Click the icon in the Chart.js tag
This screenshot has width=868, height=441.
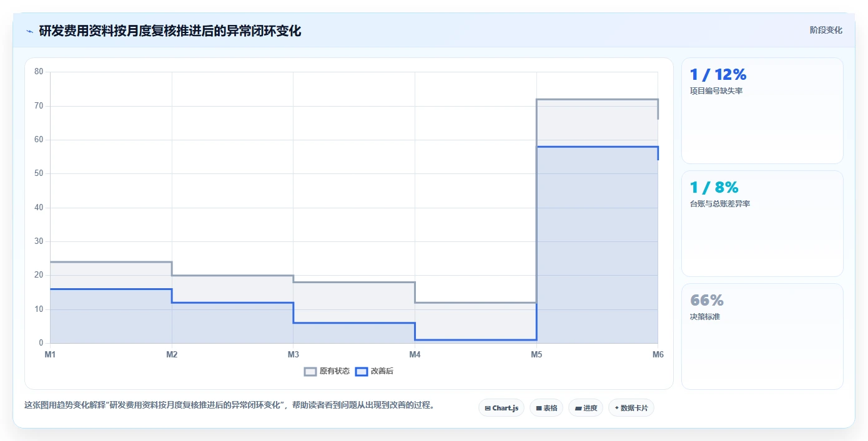488,409
